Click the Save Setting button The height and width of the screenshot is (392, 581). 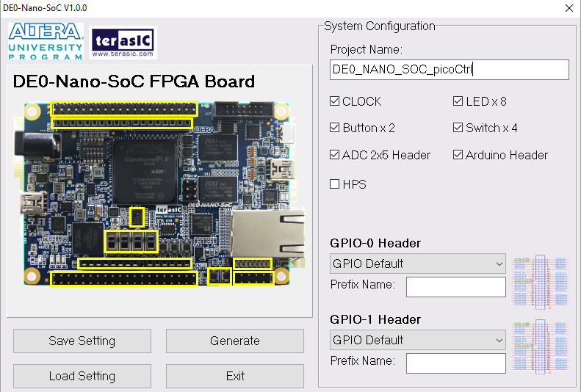click(x=82, y=341)
